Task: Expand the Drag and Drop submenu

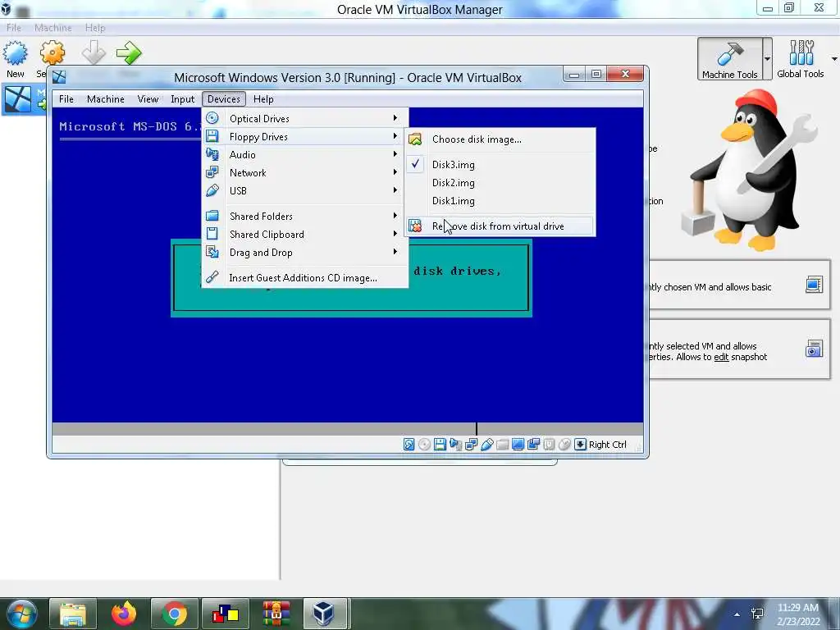Action: [305, 253]
